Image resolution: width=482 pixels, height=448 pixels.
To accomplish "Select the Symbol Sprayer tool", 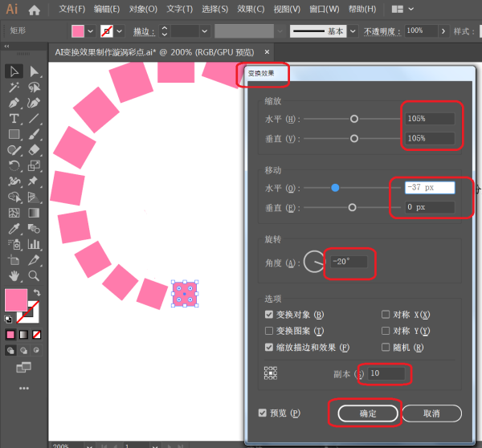I will (14, 245).
